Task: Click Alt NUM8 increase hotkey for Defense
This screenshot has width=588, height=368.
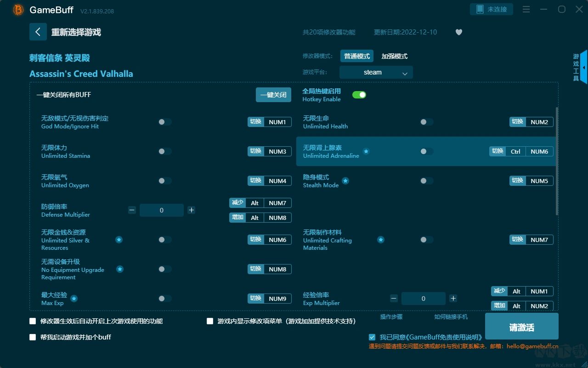Action: pyautogui.click(x=260, y=218)
